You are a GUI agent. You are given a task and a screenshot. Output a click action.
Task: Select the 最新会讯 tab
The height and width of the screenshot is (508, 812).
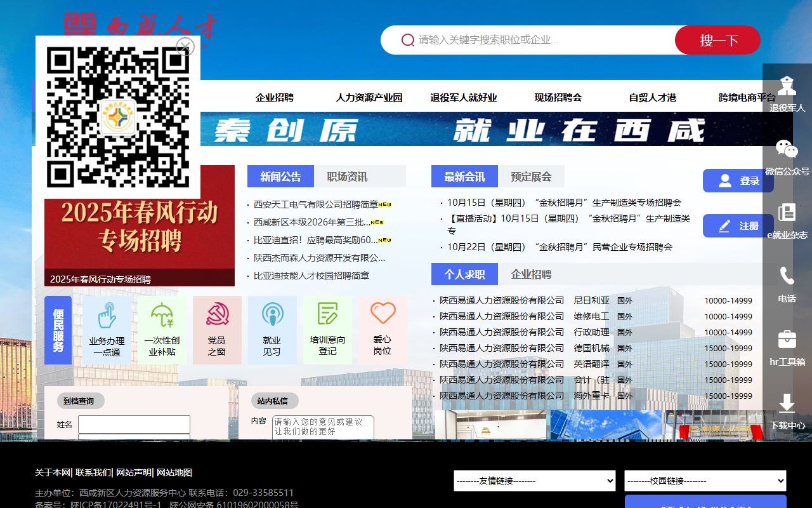click(464, 177)
